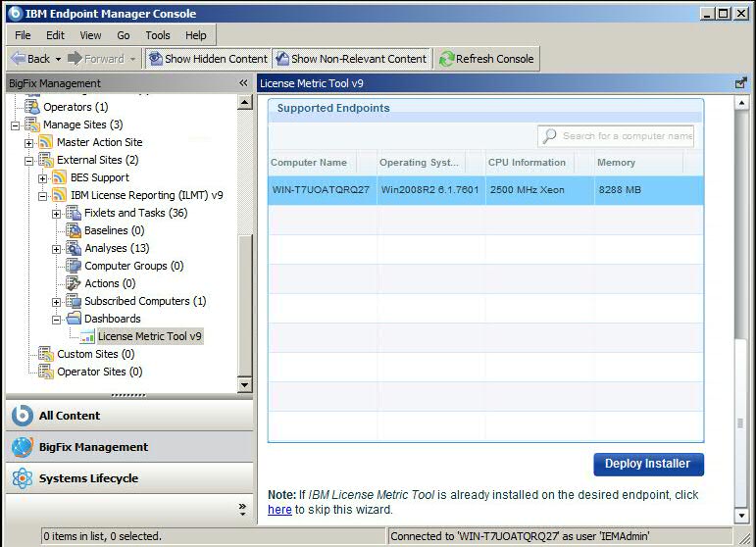Image resolution: width=756 pixels, height=547 pixels.
Task: Click the Systems Lifecycle atom icon
Action: [23, 478]
